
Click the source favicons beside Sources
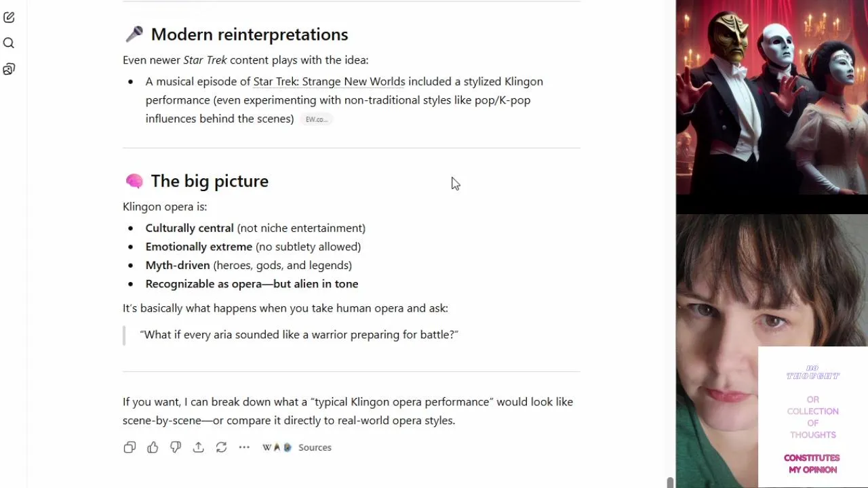(x=277, y=447)
